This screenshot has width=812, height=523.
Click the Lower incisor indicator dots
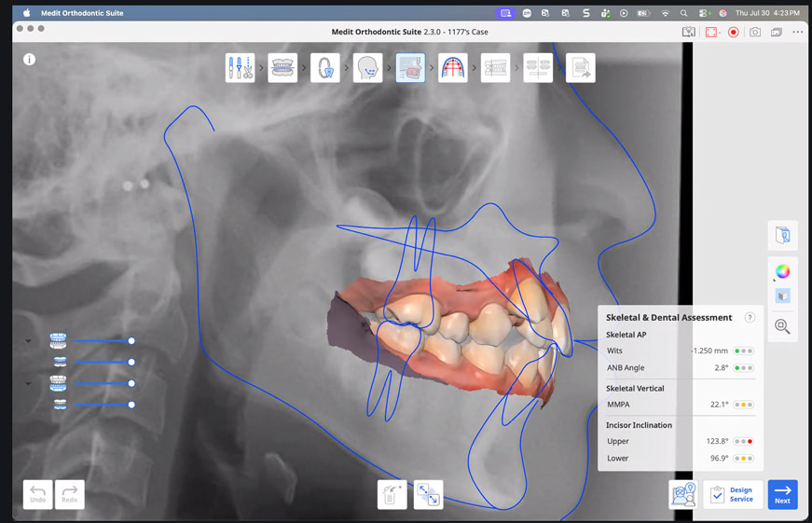coord(743,459)
